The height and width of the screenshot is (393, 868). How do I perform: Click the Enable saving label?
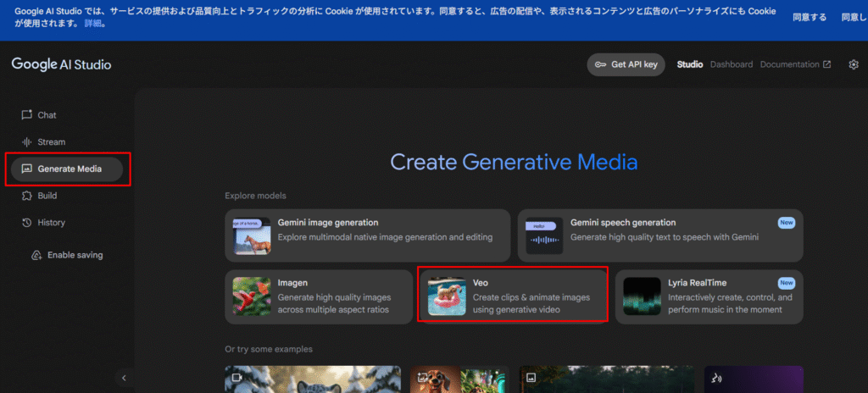click(x=75, y=255)
